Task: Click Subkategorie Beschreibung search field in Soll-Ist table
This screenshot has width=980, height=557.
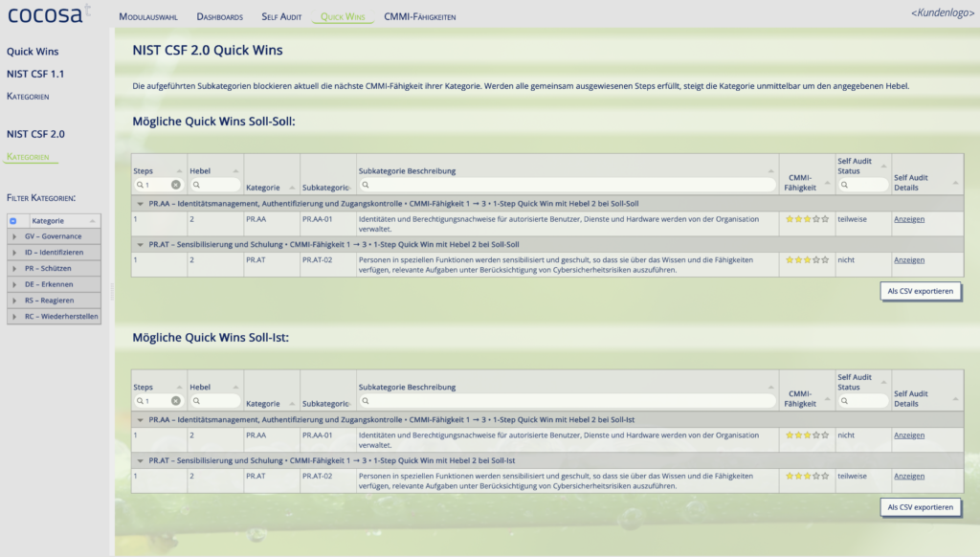Action: [x=567, y=401]
